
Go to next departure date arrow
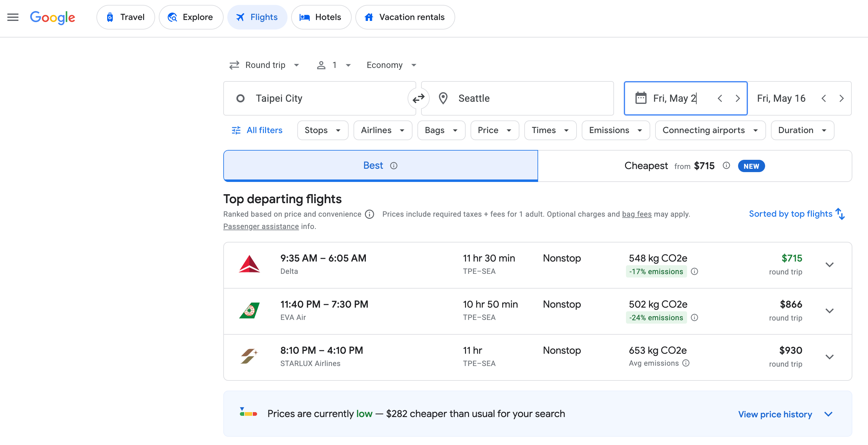pos(737,98)
